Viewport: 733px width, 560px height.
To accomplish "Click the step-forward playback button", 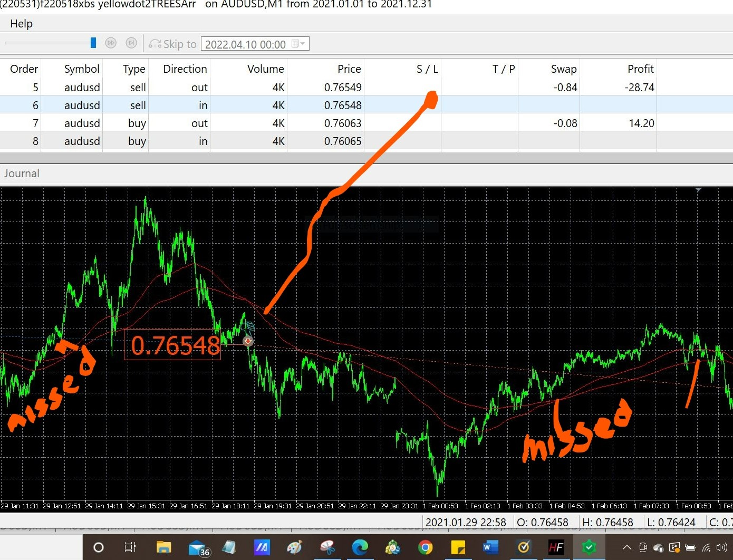I will [x=131, y=43].
